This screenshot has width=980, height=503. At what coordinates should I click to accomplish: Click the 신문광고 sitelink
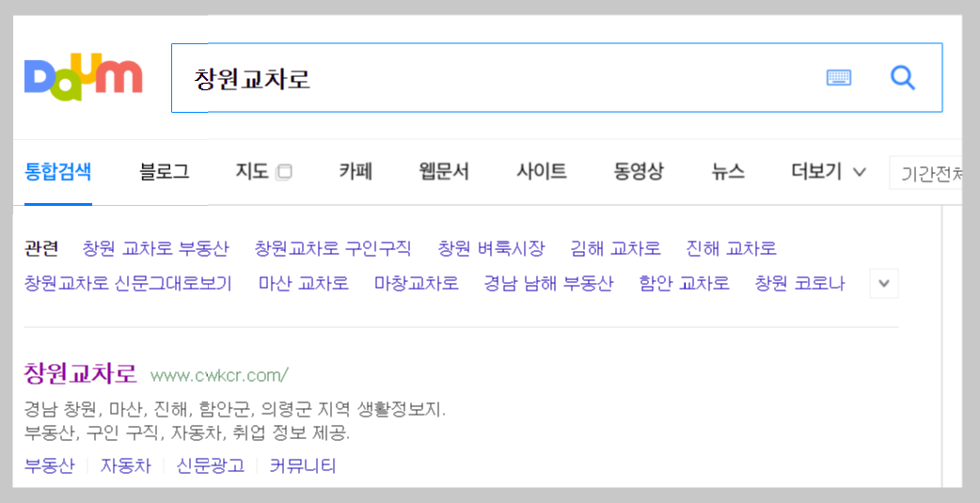[210, 465]
